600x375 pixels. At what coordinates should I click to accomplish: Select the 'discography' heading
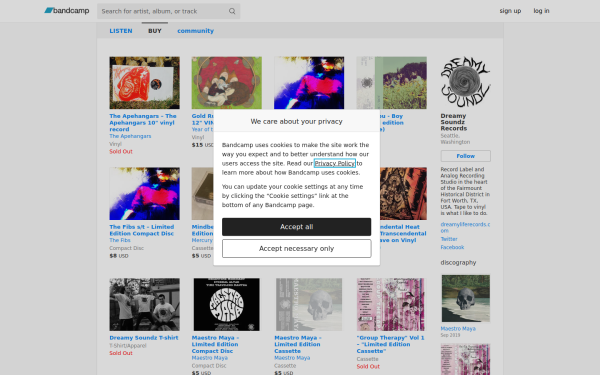click(458, 262)
